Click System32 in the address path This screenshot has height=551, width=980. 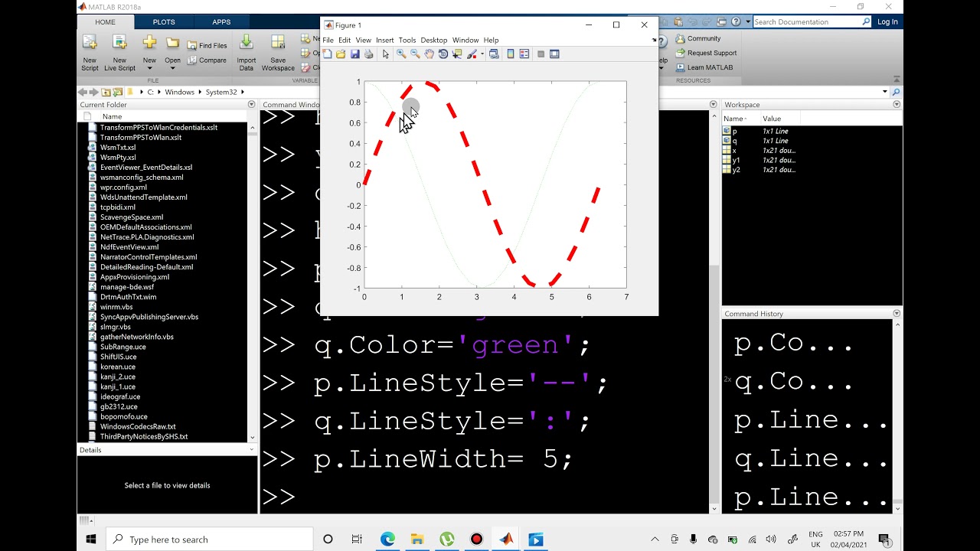coord(221,92)
